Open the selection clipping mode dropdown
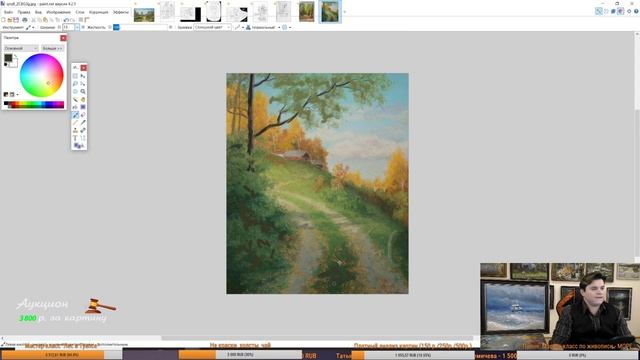Viewport: 640px width, 360px height. coord(287,27)
